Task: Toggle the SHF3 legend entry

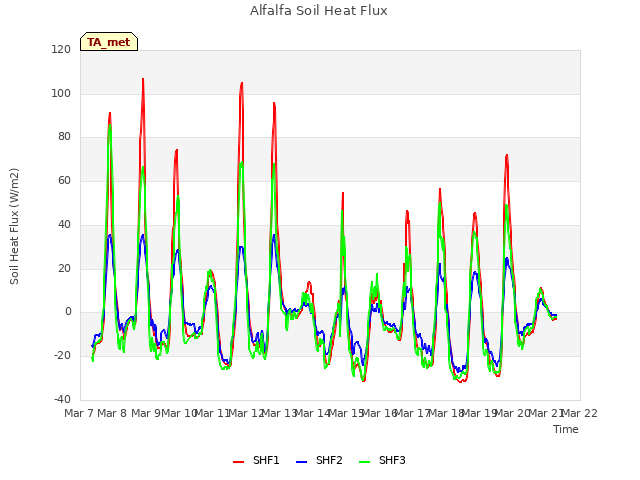Action: tap(382, 460)
